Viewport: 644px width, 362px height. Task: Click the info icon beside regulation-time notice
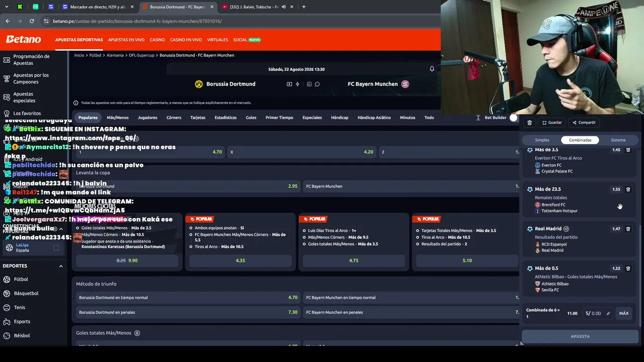tap(76, 103)
